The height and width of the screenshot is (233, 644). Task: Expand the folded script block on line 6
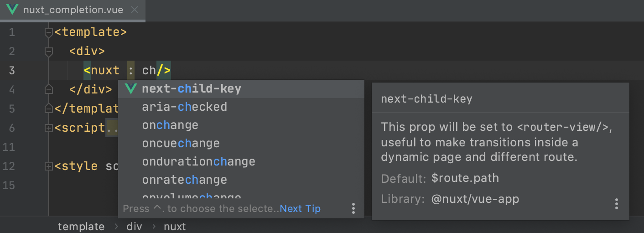pyautogui.click(x=49, y=128)
